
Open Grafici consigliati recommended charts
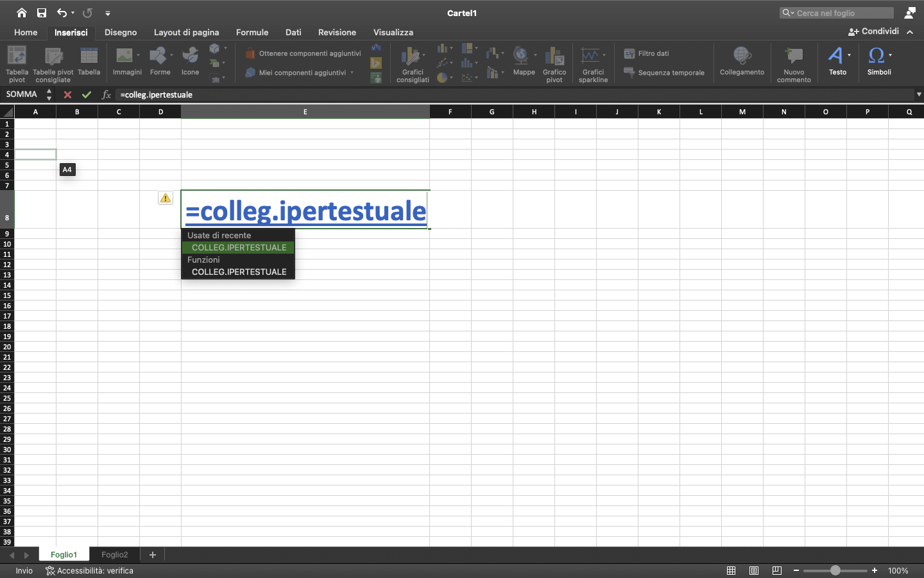412,62
